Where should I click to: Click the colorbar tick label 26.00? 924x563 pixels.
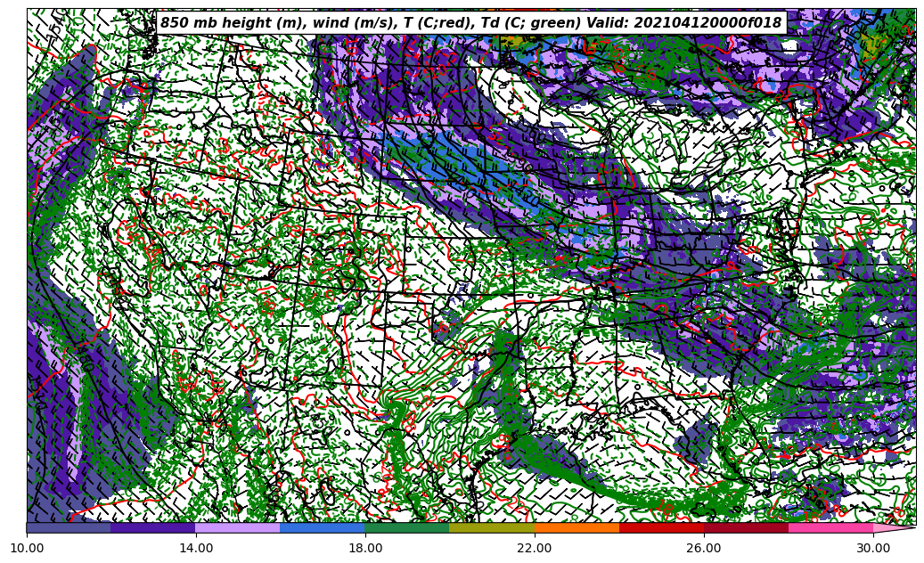704,548
